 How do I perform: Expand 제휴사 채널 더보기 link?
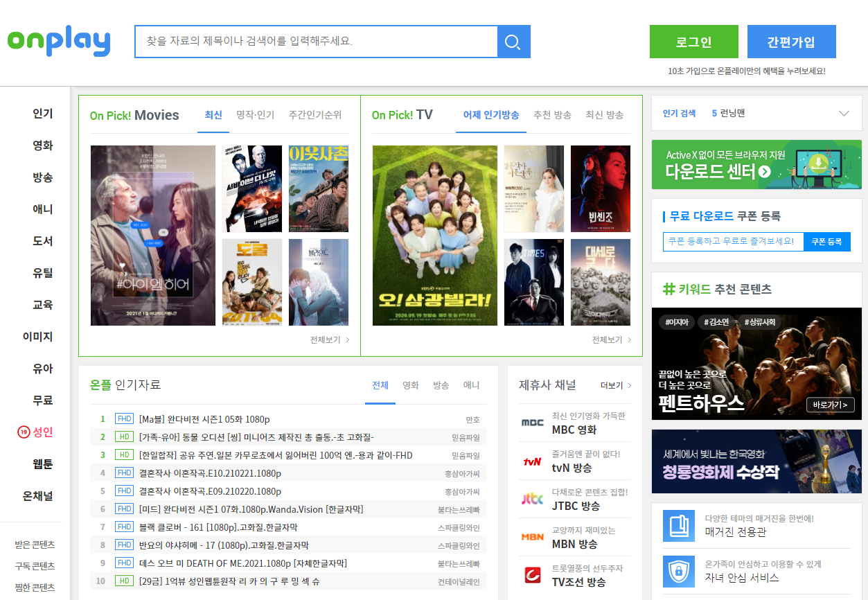[616, 386]
